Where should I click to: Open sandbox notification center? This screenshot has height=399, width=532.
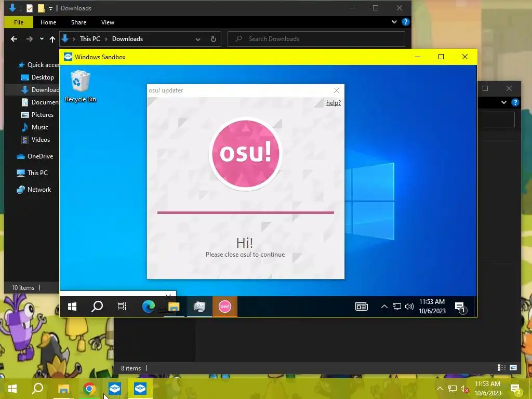tap(460, 308)
